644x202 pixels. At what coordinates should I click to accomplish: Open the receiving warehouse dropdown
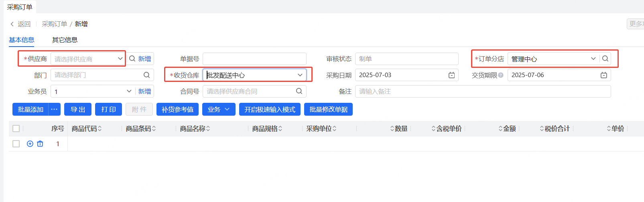pos(300,75)
